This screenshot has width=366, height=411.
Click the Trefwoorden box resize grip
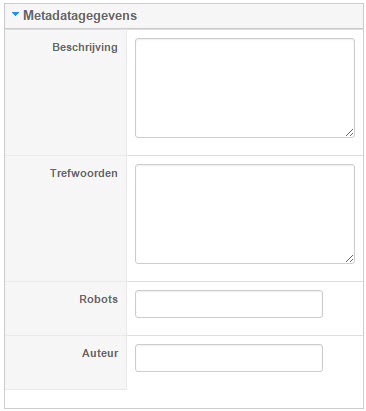pyautogui.click(x=350, y=259)
